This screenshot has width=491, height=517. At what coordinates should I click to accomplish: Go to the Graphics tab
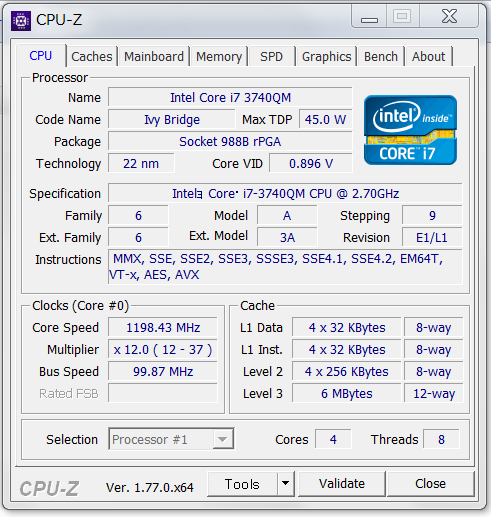(x=326, y=56)
